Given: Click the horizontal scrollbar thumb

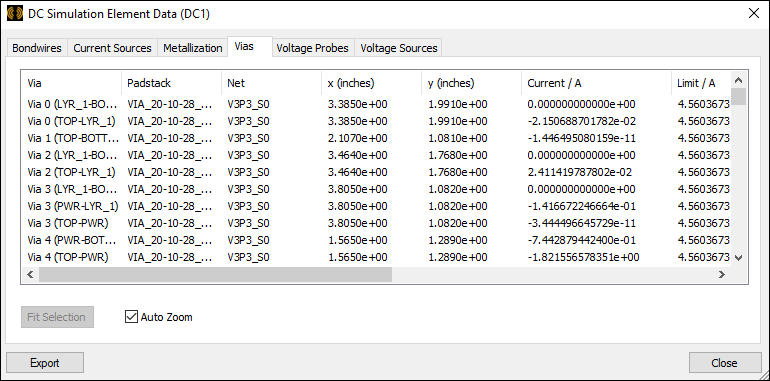Looking at the screenshot, I should 216,274.
